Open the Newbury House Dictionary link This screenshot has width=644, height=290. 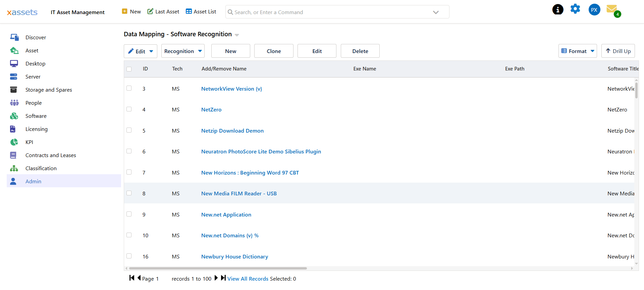pos(234,256)
